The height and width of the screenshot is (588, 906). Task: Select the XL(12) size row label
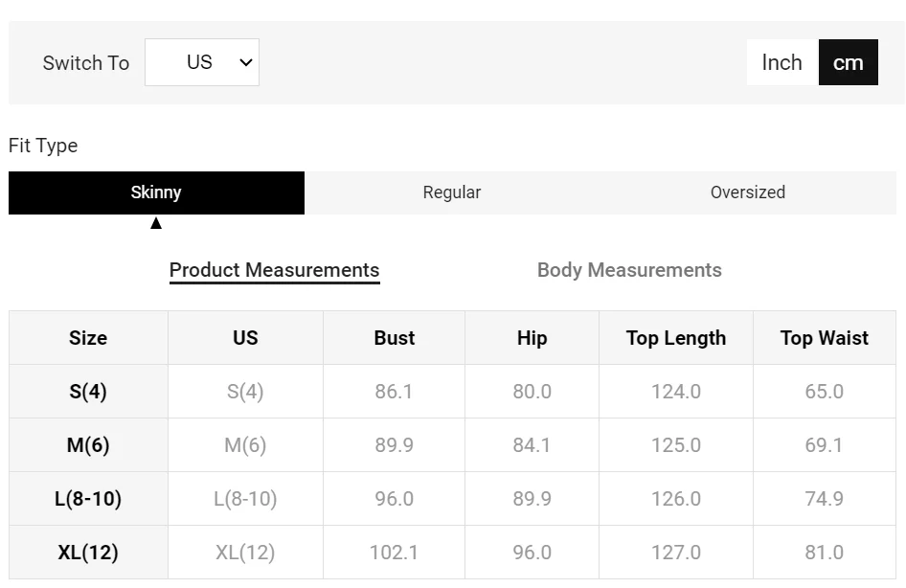tap(88, 553)
